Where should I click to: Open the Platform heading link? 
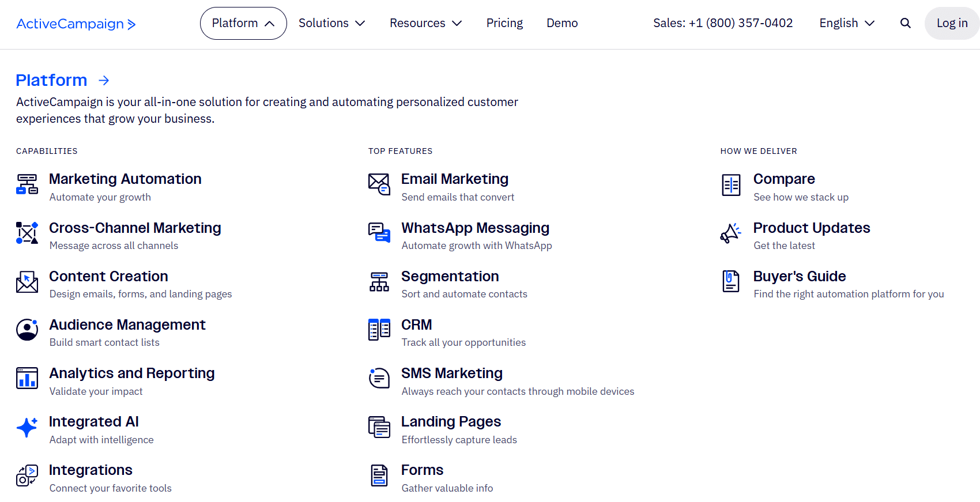coord(51,80)
